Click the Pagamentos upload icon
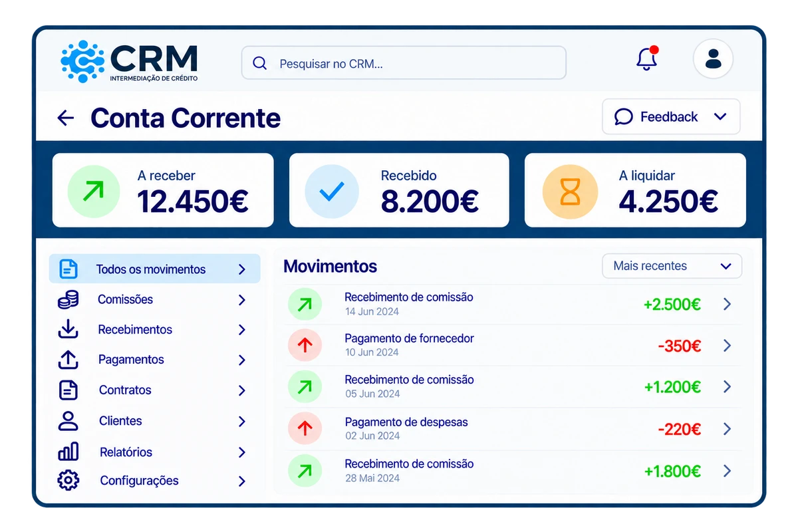 (x=68, y=360)
